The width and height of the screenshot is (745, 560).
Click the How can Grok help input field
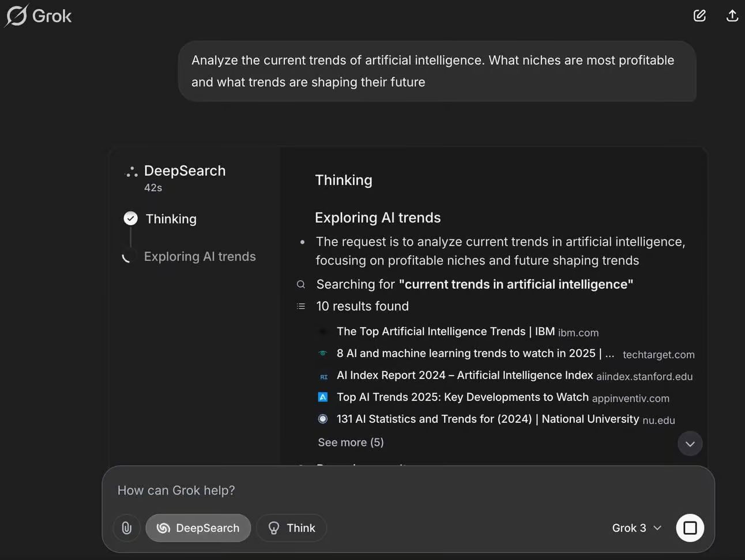[x=346, y=490]
